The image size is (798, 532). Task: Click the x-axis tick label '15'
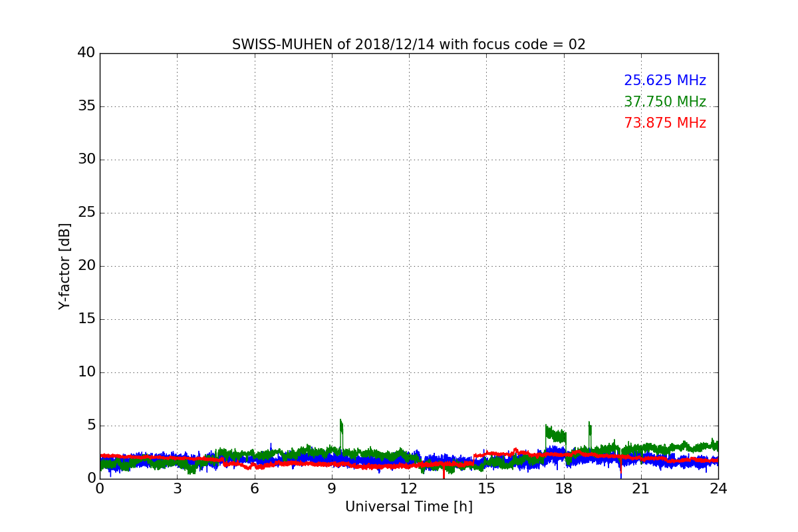(x=486, y=488)
